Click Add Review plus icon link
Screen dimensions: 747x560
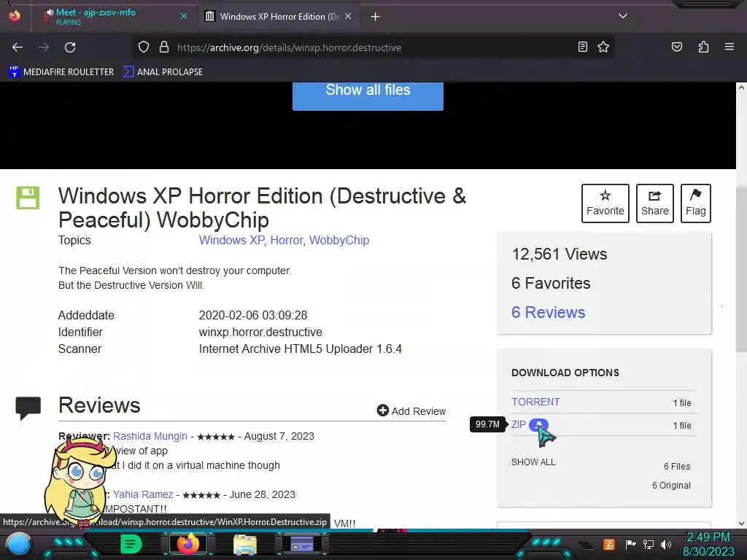tap(411, 411)
